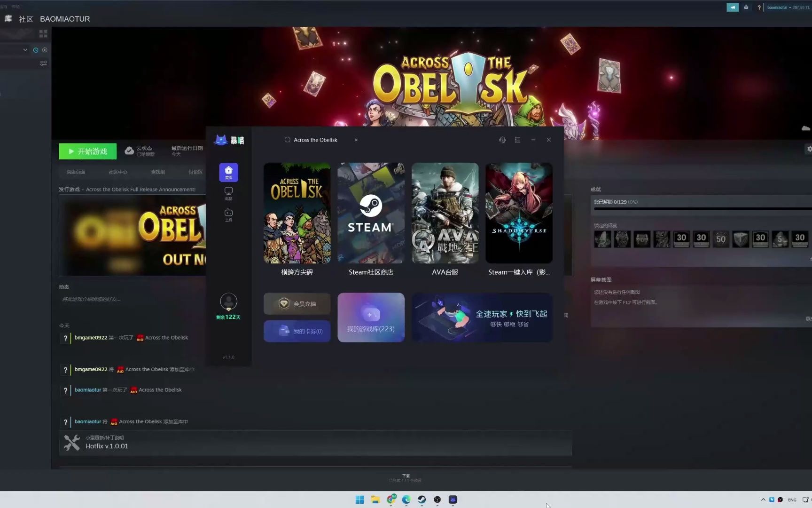Image resolution: width=812 pixels, height=508 pixels.
Task: Click the announcements megaphone icon in Steam
Action: coord(733,8)
